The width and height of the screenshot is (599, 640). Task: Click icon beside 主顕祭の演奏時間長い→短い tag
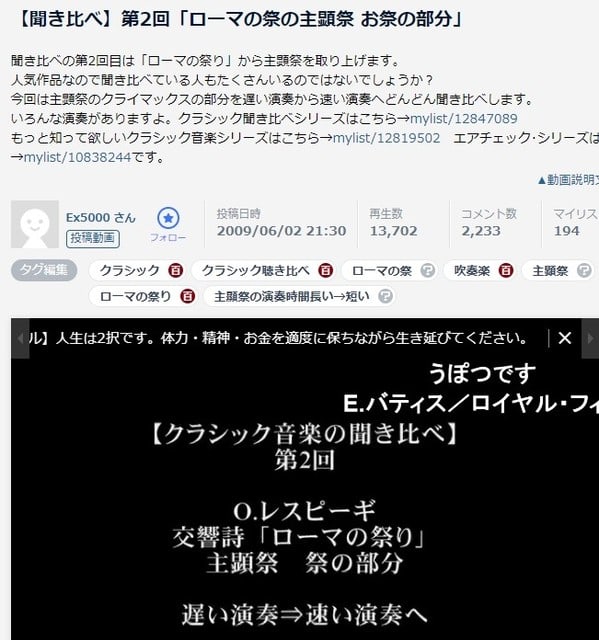click(385, 296)
